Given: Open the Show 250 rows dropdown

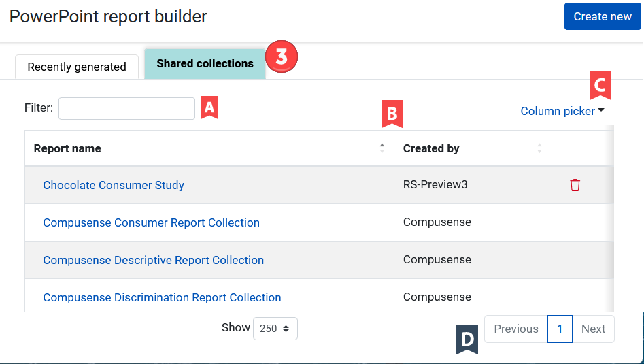Looking at the screenshot, I should 275,329.
